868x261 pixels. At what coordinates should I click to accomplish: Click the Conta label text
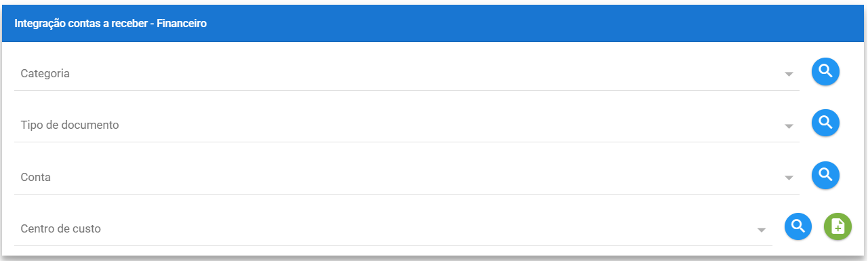pos(35,177)
